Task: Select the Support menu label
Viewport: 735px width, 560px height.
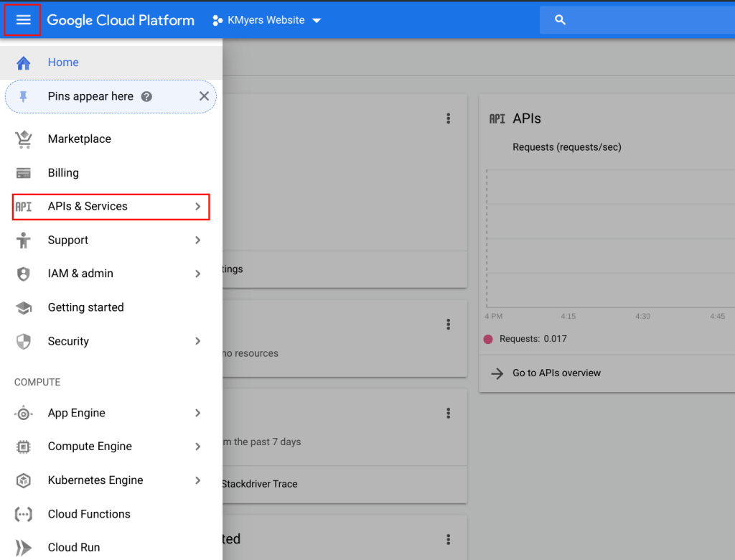Action: (x=68, y=240)
